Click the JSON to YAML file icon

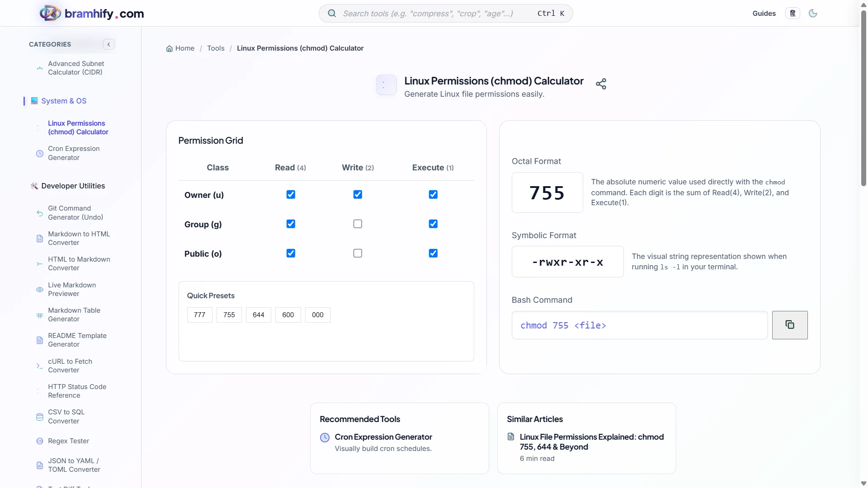tap(40, 465)
